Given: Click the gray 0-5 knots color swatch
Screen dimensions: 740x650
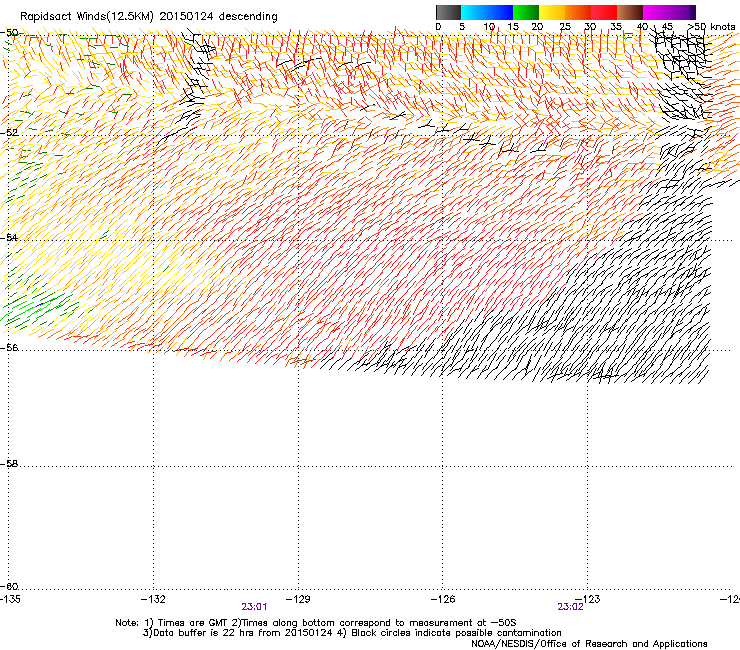Looking at the screenshot, I should click(448, 12).
